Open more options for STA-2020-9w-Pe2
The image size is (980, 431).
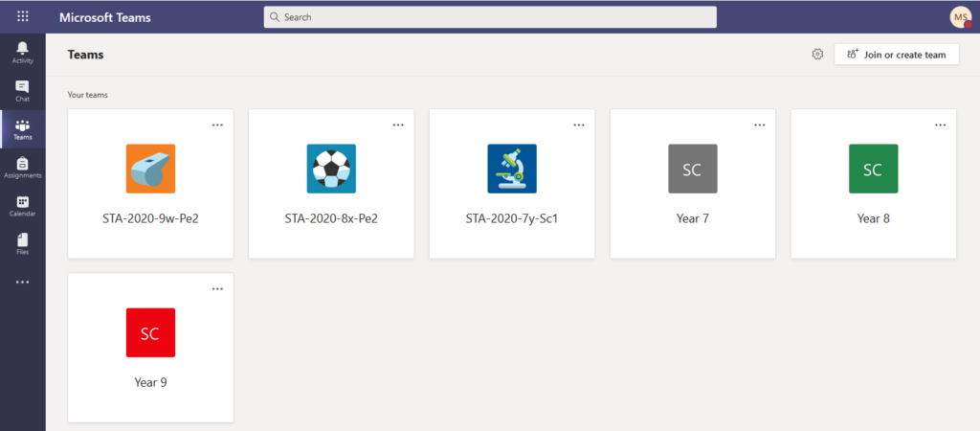pos(217,125)
